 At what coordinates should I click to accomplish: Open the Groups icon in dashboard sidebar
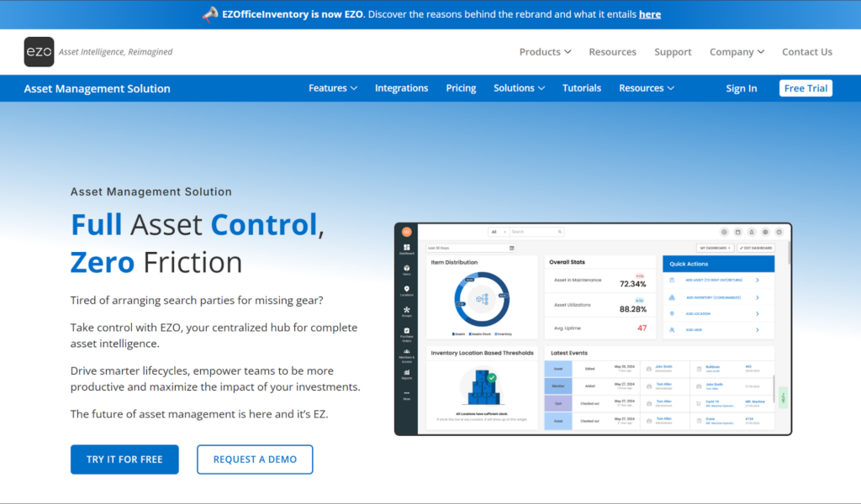pos(407,312)
